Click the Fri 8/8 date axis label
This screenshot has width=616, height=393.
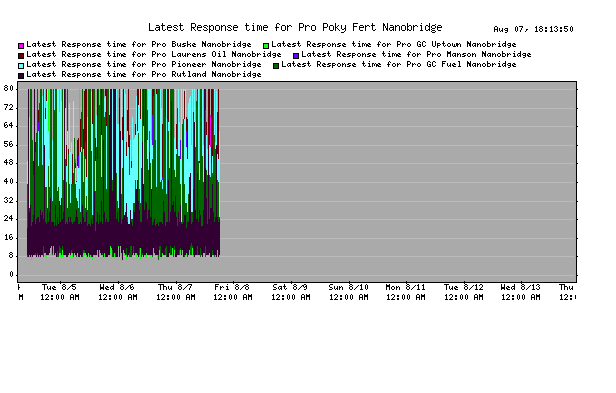pyautogui.click(x=232, y=287)
